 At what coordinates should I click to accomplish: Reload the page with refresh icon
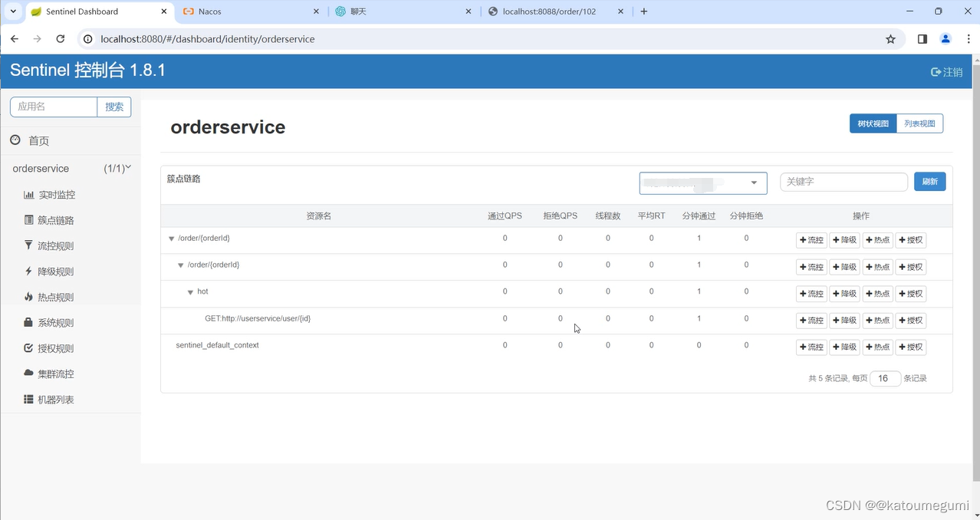(x=60, y=39)
